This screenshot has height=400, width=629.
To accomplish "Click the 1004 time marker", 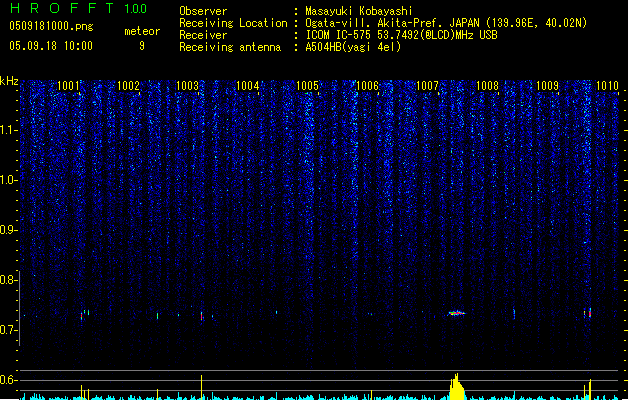I will click(x=248, y=86).
